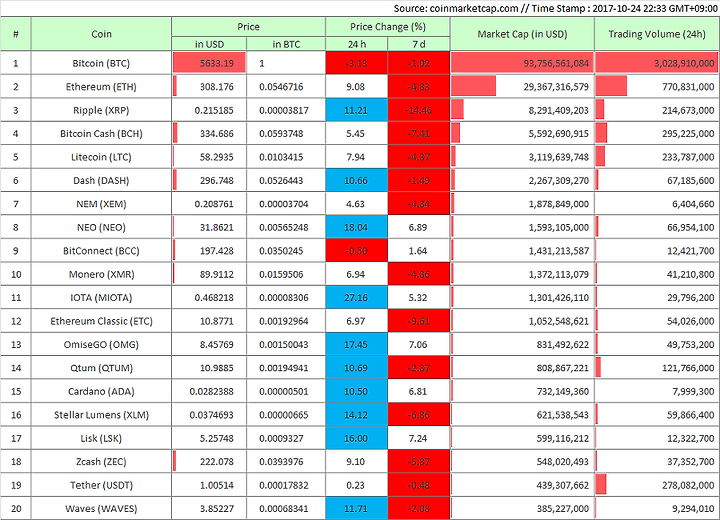
Task: Select the OmiseGO (OMG) name cell
Action: coord(101,345)
